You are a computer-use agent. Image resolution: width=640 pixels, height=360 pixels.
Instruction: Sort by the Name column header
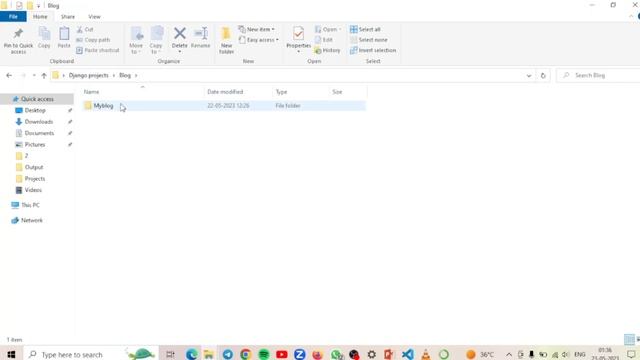(x=143, y=92)
